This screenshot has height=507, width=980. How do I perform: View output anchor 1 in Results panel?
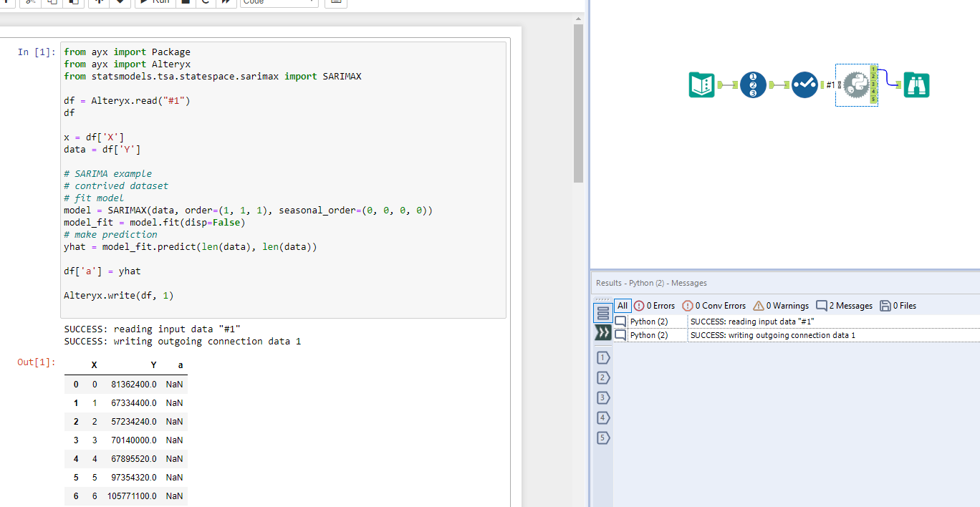(x=603, y=357)
